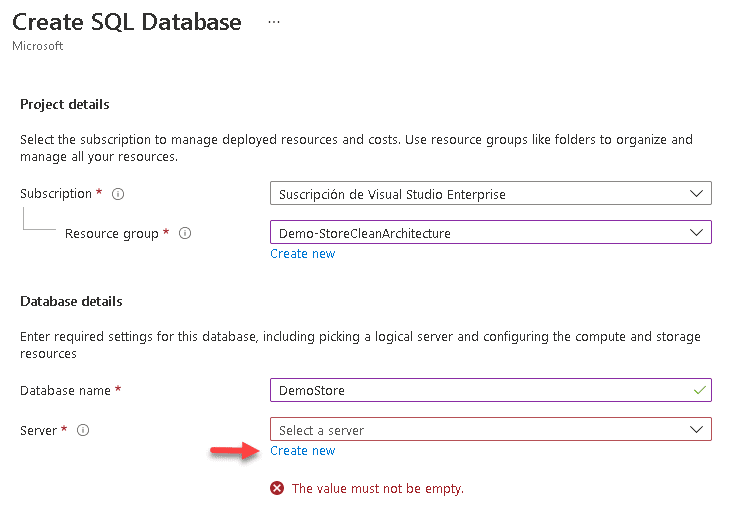Click the Database details heading
Screen dimensions: 729x505
coord(71,301)
